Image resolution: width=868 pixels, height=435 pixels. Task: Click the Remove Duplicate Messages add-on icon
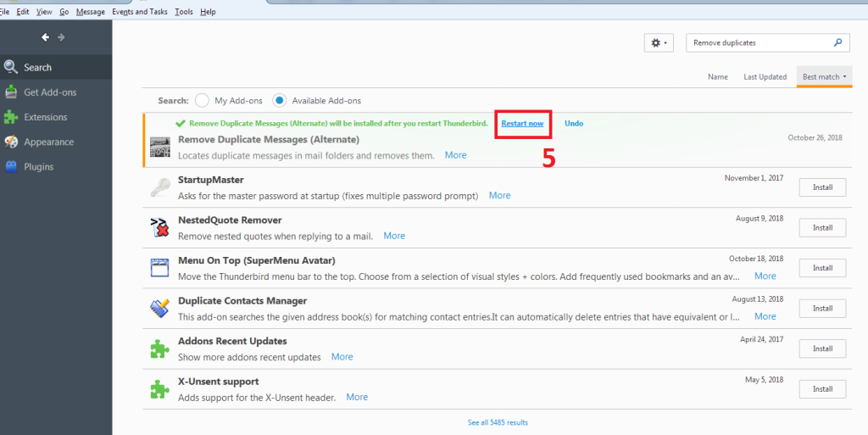(160, 148)
